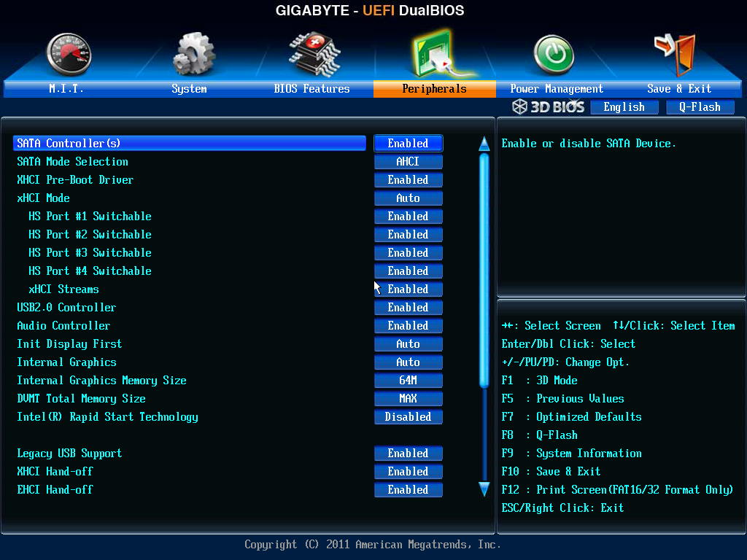Click the M.I.T. speedometer icon
Screen dimensions: 747x560
click(69, 54)
